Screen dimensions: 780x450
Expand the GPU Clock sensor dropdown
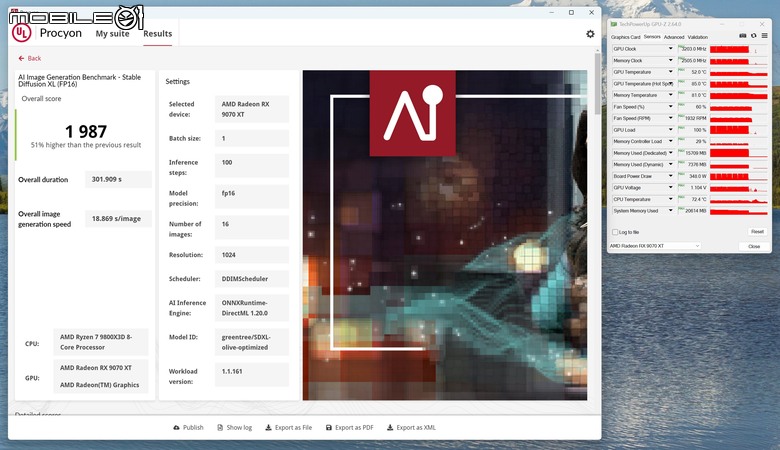671,49
